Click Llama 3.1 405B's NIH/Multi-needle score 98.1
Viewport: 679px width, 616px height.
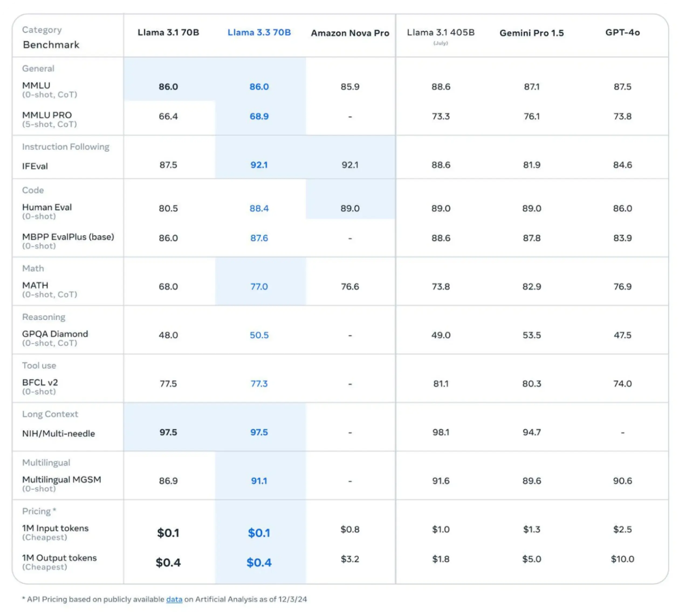[x=441, y=432]
